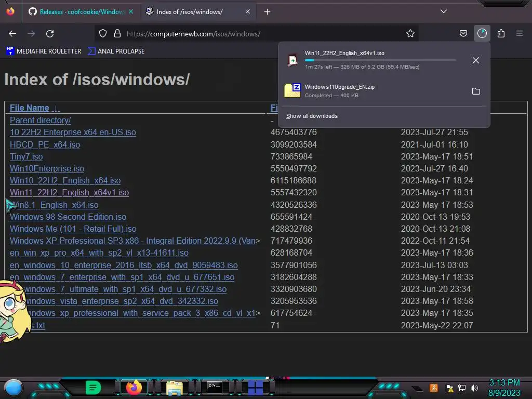Open the Firefox hamburger menu
The width and height of the screenshot is (532, 399).
click(x=519, y=34)
